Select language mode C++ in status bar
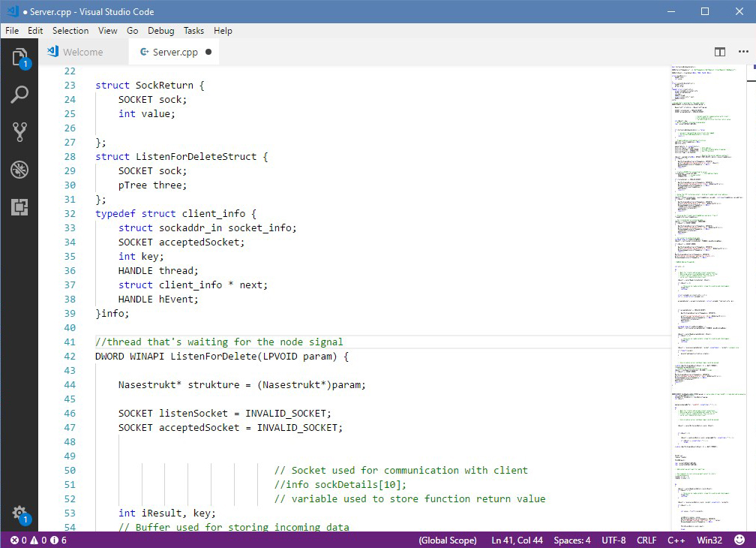 click(676, 540)
